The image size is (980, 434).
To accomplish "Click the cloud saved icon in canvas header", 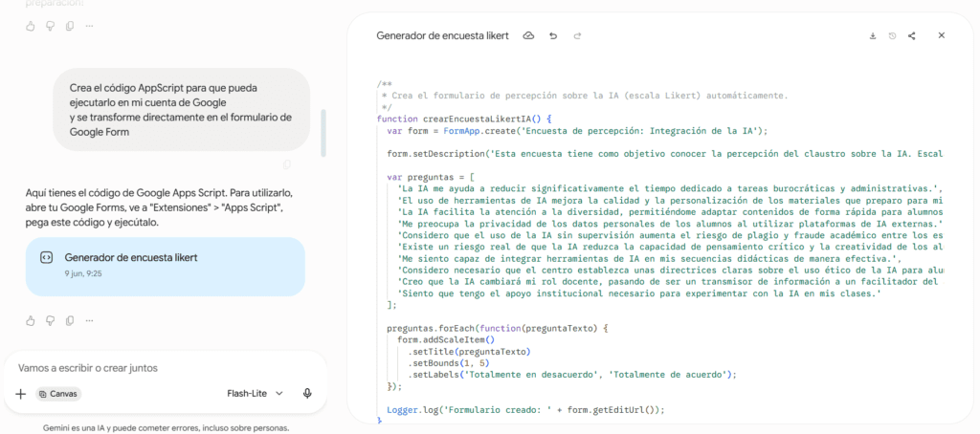I will [528, 35].
